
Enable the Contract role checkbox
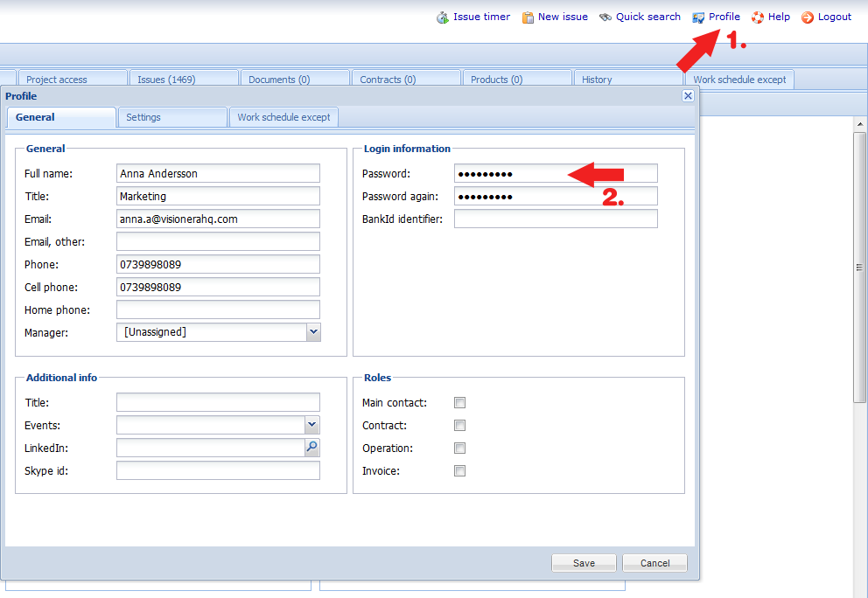coord(459,425)
